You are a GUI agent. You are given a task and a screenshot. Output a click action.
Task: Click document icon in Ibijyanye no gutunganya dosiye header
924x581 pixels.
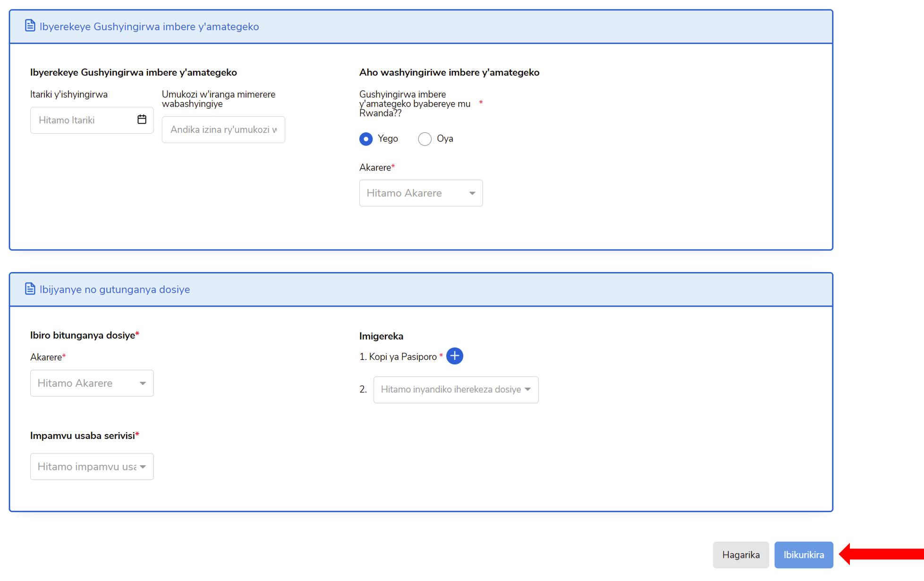point(30,289)
